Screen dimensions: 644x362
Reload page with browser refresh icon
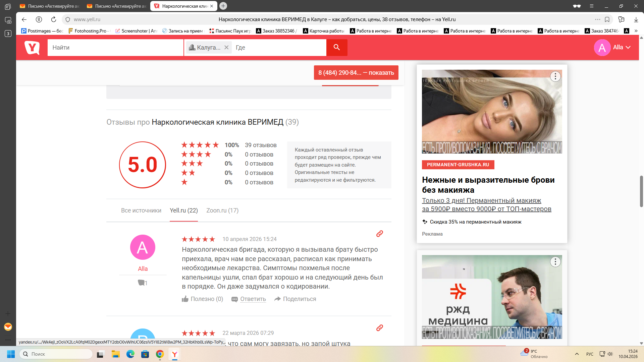tap(54, 19)
